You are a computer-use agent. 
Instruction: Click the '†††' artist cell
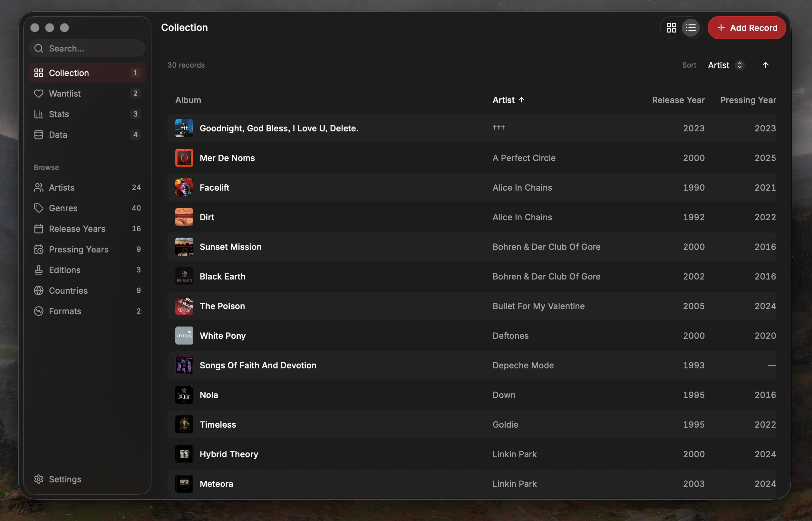[498, 128]
